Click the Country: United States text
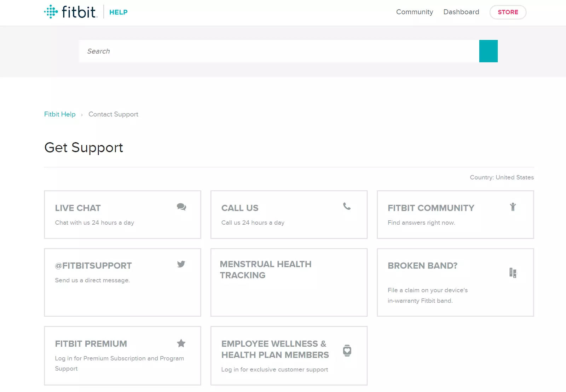Image resolution: width=566 pixels, height=392 pixels. 501,177
